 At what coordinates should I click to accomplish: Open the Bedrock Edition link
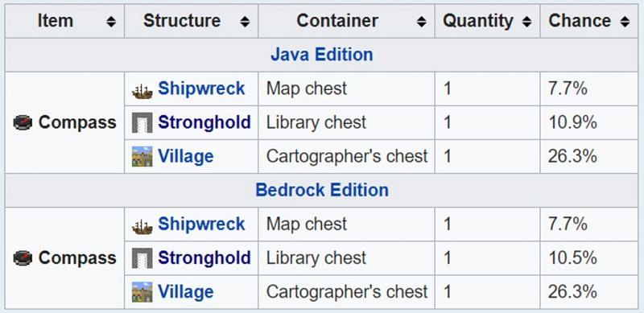[322, 190]
